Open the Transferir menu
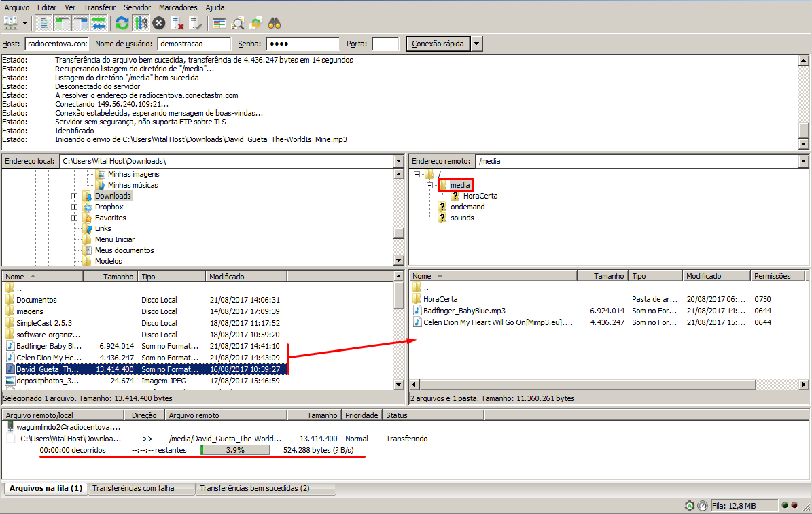Viewport: 812px width, 514px height. pos(99,7)
